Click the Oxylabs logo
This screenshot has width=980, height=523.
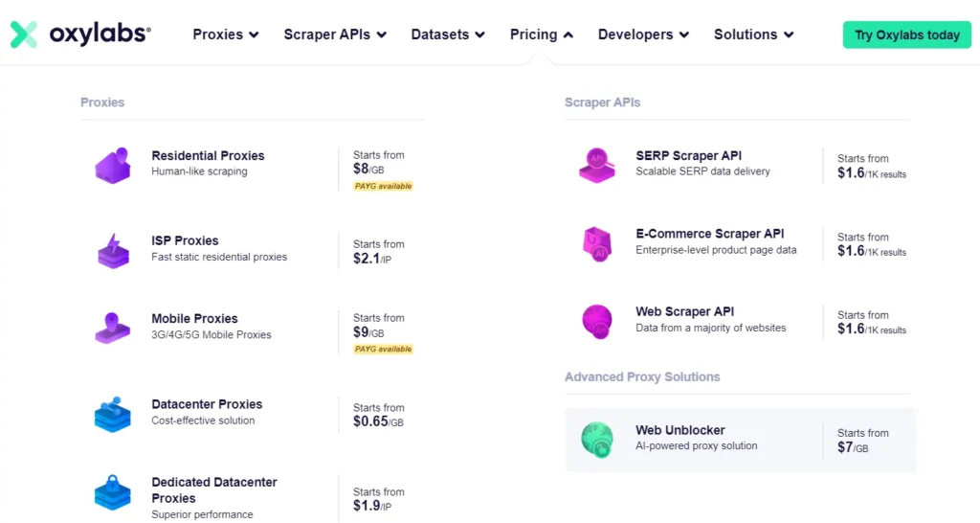[80, 34]
